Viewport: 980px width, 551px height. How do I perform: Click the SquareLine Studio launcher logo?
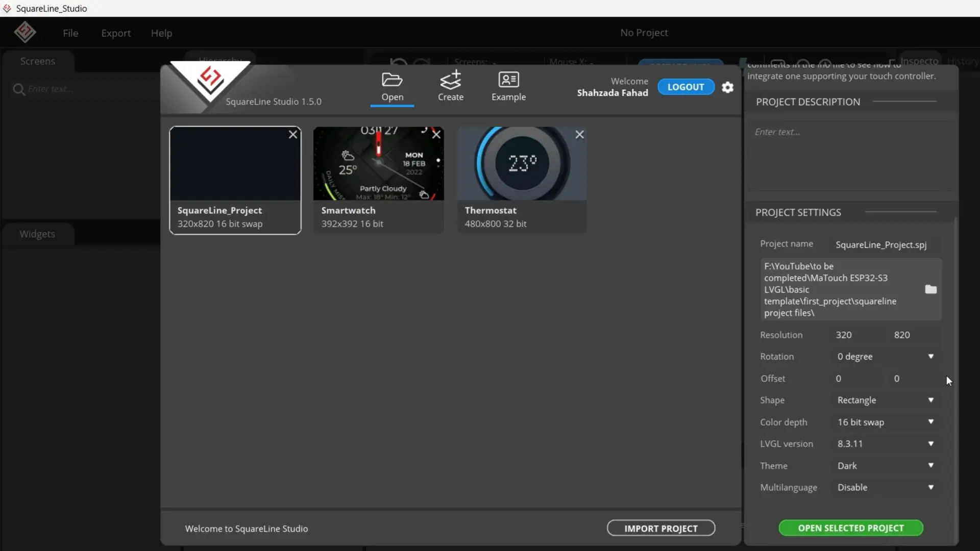[x=210, y=82]
